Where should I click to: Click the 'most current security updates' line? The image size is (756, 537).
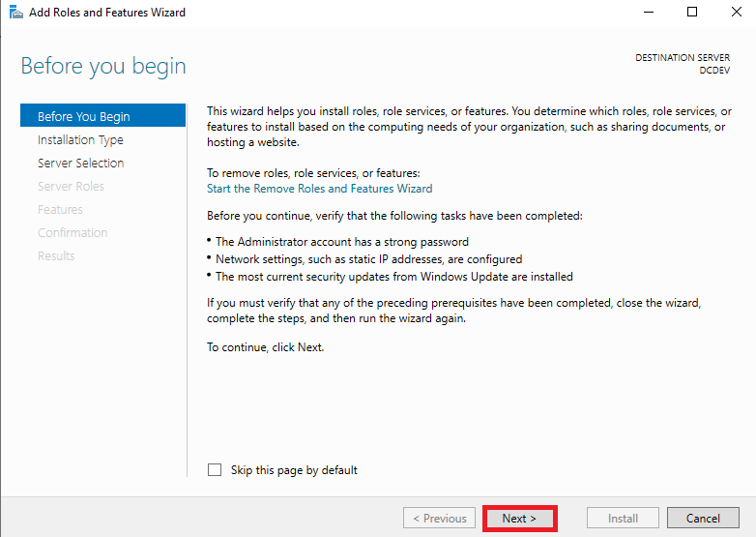tap(393, 277)
